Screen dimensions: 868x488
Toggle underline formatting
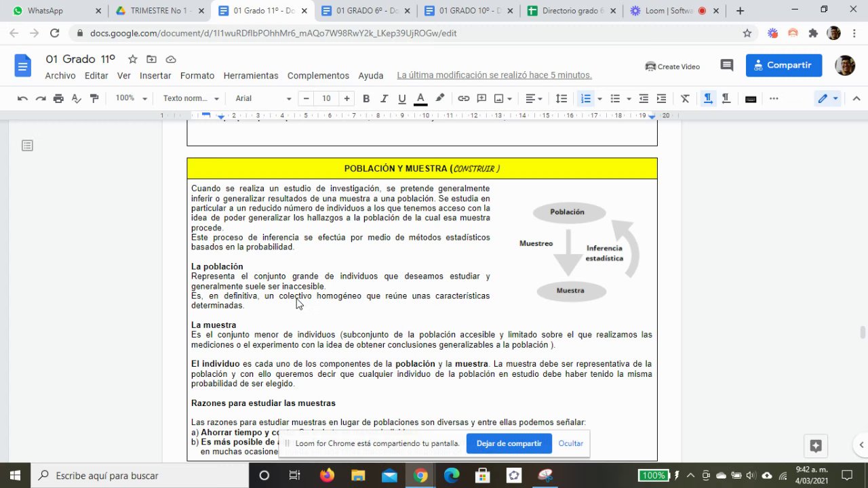pyautogui.click(x=402, y=98)
